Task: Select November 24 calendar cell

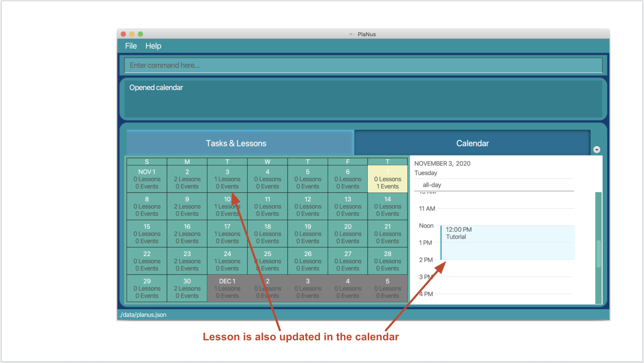Action: tap(227, 261)
